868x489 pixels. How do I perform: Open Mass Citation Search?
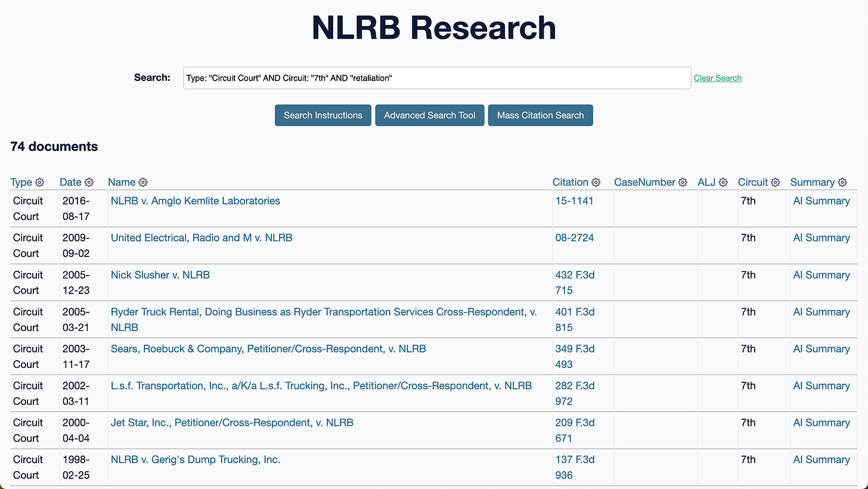coord(541,115)
